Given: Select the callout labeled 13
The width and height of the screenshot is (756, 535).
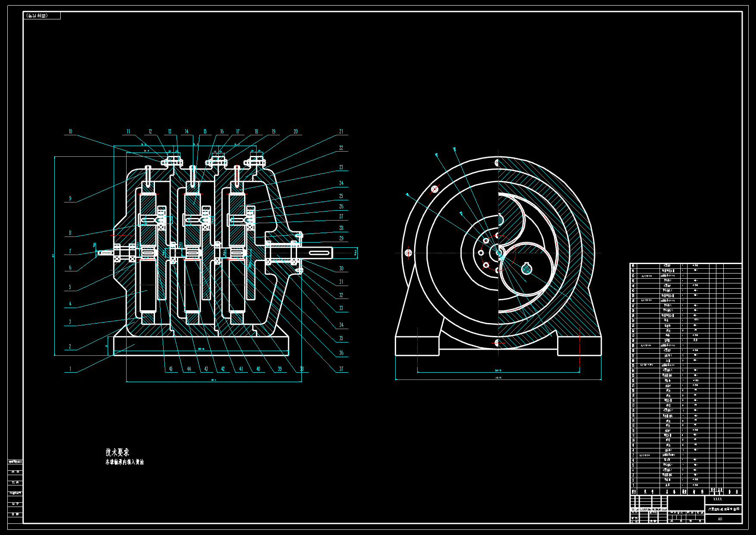Looking at the screenshot, I should click(x=170, y=132).
